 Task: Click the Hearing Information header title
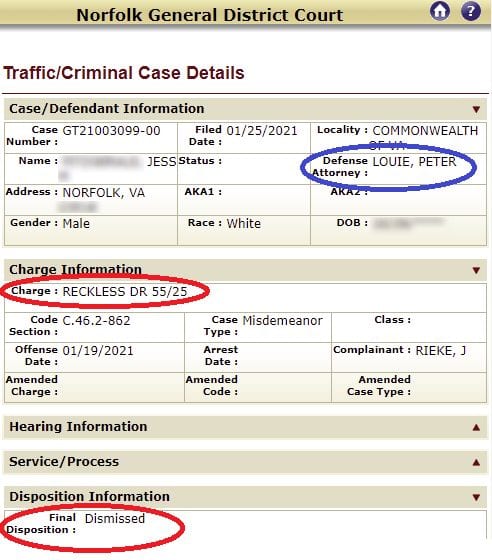(78, 427)
